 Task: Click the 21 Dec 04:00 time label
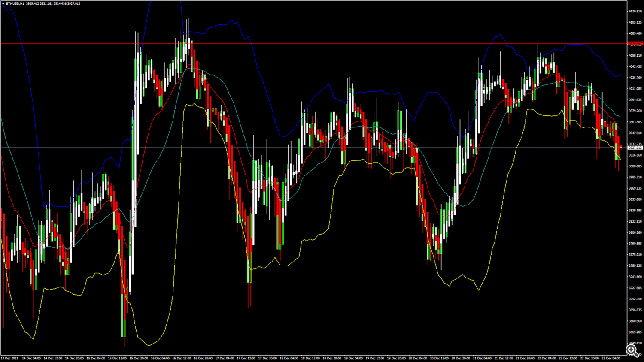point(482,358)
